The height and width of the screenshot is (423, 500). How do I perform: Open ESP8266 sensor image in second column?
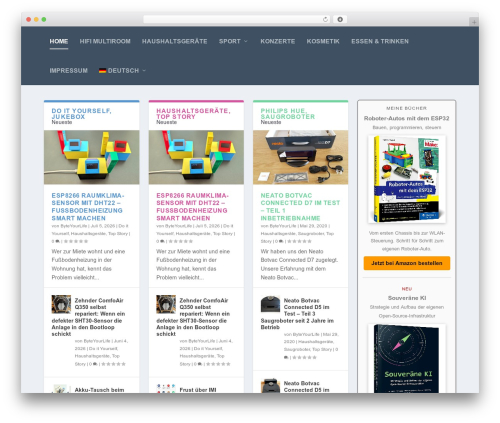[x=196, y=157]
